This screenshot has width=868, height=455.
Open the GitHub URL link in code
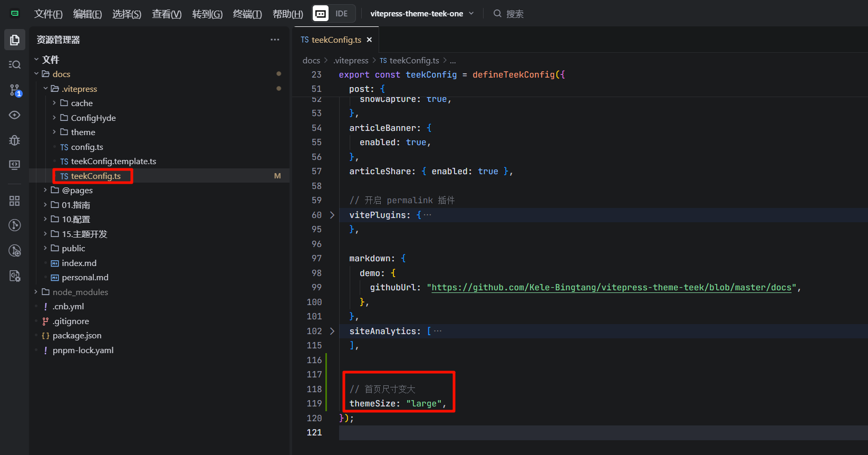pos(611,288)
